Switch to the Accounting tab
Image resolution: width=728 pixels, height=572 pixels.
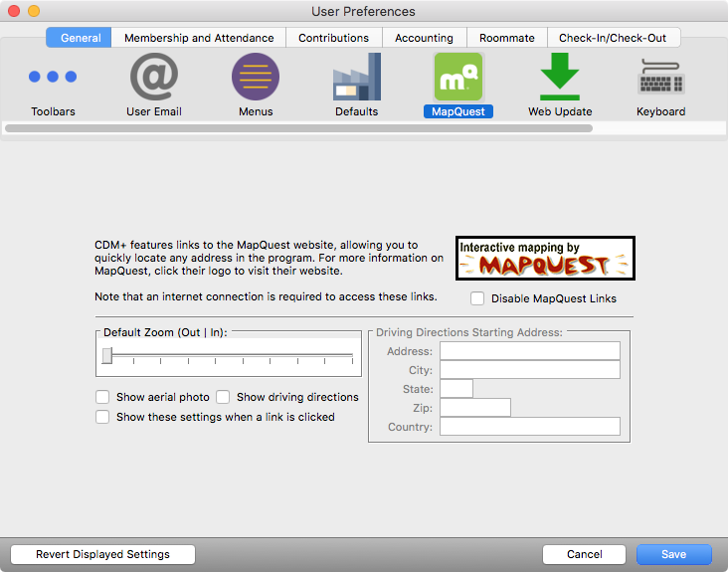(x=424, y=38)
